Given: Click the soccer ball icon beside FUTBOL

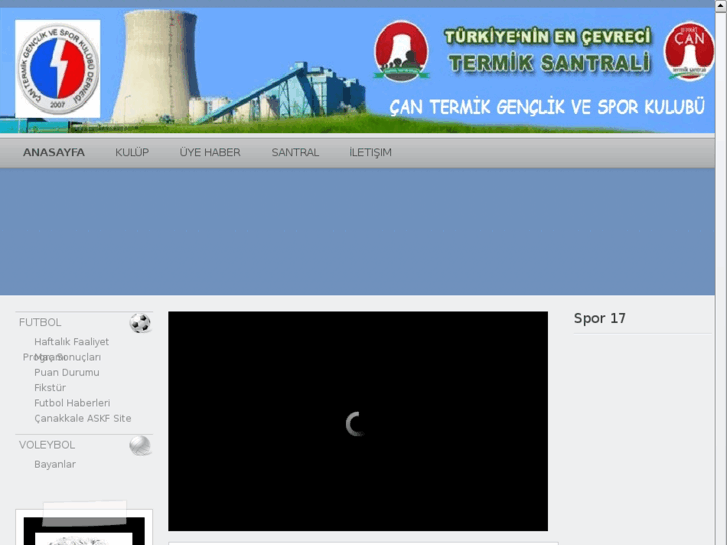Looking at the screenshot, I should (x=140, y=323).
